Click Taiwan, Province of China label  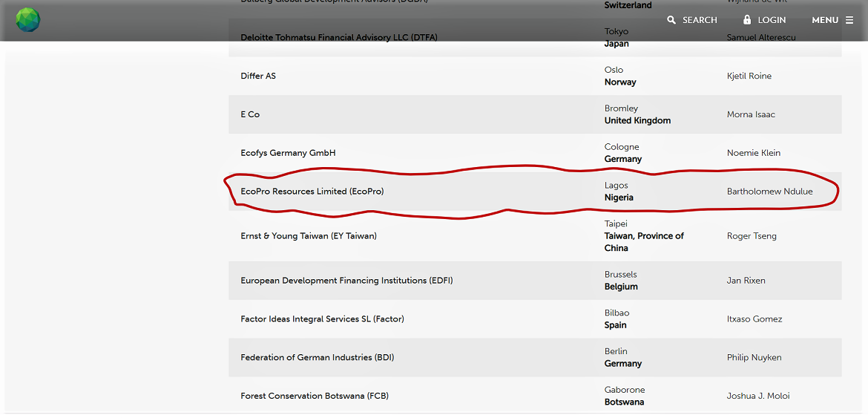645,242
